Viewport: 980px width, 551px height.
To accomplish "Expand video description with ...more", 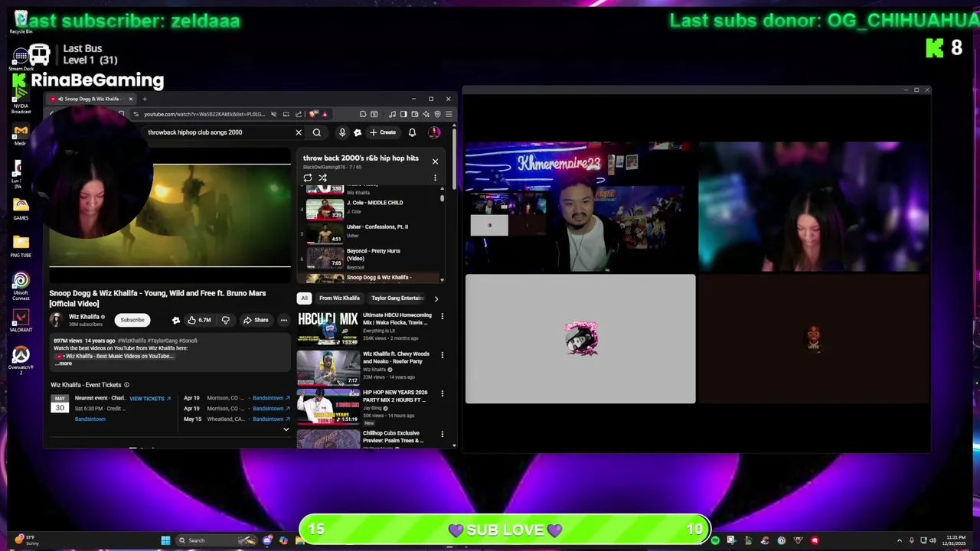I will [64, 364].
